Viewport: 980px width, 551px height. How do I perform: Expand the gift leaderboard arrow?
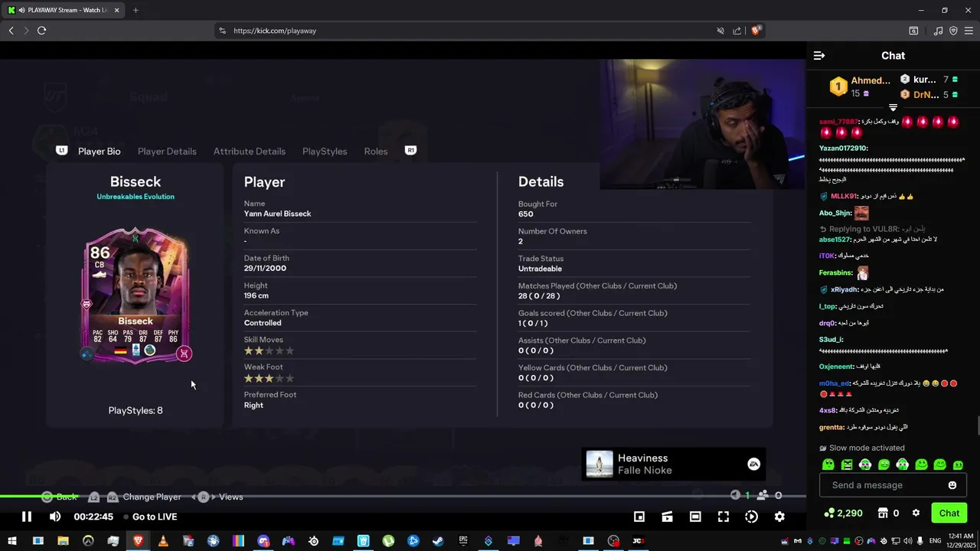[893, 108]
